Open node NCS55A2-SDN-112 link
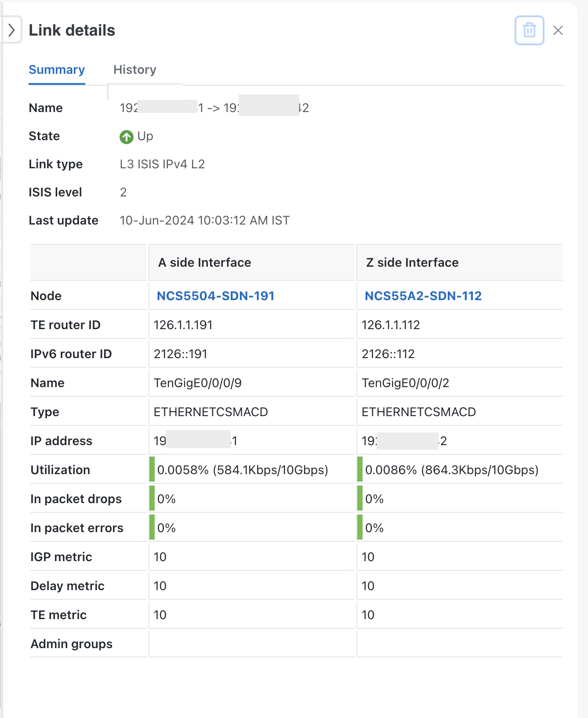Screen dimensions: 588x718 pos(423,296)
